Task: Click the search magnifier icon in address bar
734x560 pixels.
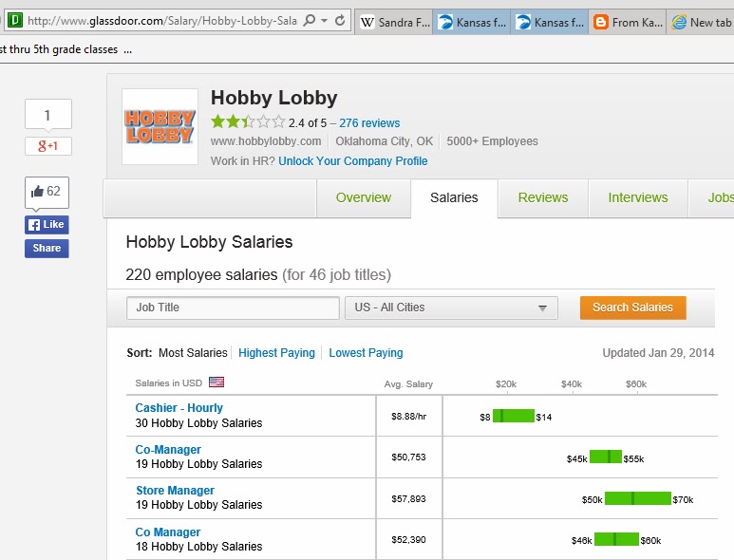Action: pyautogui.click(x=310, y=21)
